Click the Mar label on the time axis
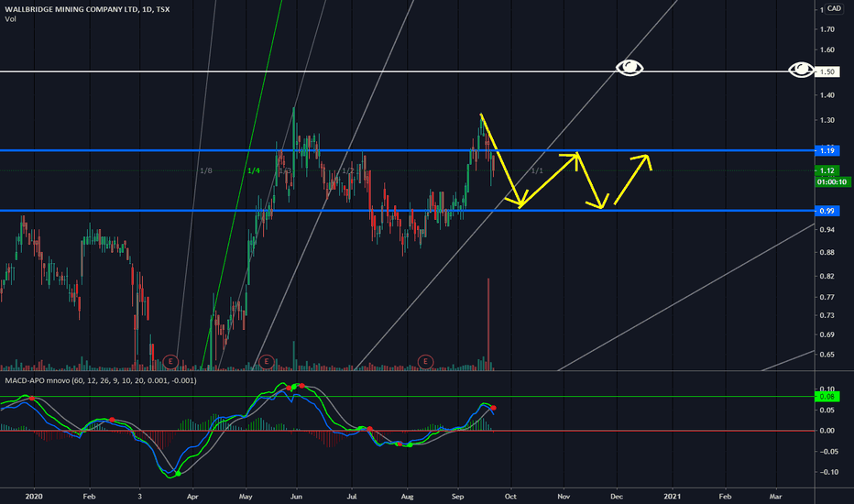The image size is (854, 504). point(775,497)
